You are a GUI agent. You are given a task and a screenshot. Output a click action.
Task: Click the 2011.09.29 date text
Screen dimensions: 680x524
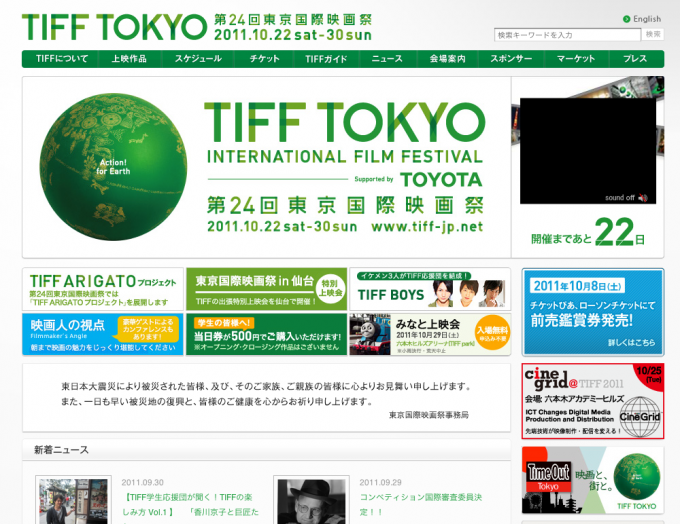pyautogui.click(x=380, y=482)
